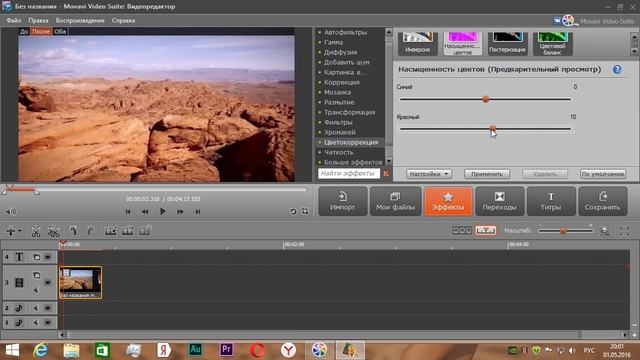Viewport: 640px width, 360px height.
Task: Open the Воспроизведение menu
Action: coord(80,20)
